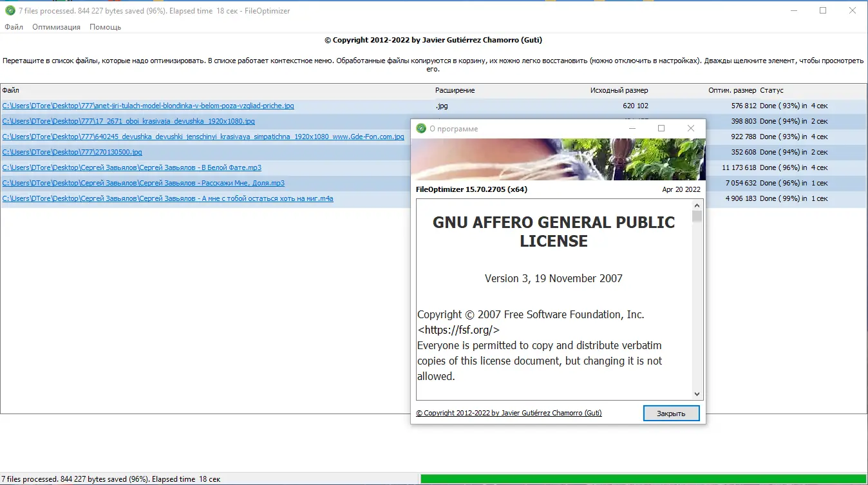Select the «Расскажи Мне, Доля.mp3» file link
868x485 pixels.
point(143,183)
